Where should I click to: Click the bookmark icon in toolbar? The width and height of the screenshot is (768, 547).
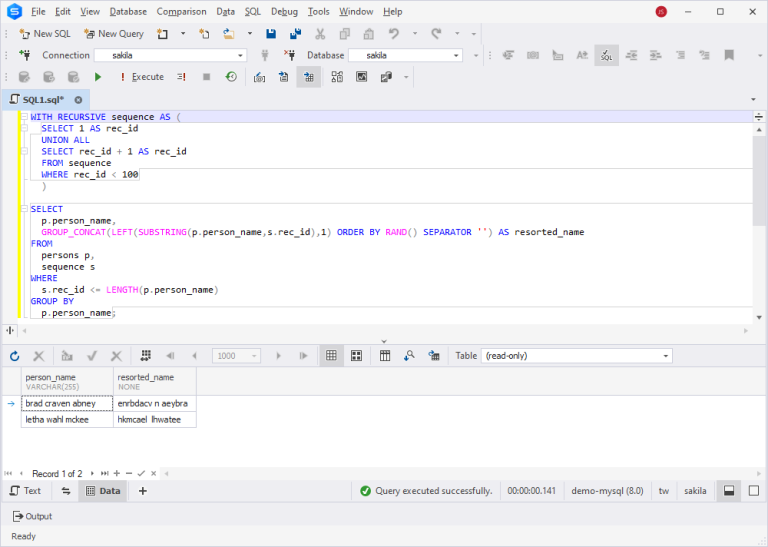(729, 55)
